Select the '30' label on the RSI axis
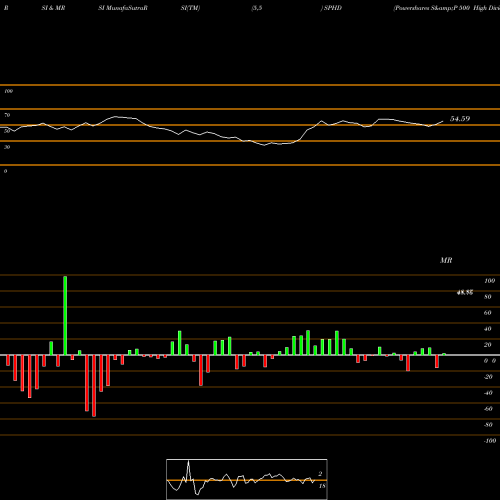The width and height of the screenshot is (500, 500). tap(7, 147)
